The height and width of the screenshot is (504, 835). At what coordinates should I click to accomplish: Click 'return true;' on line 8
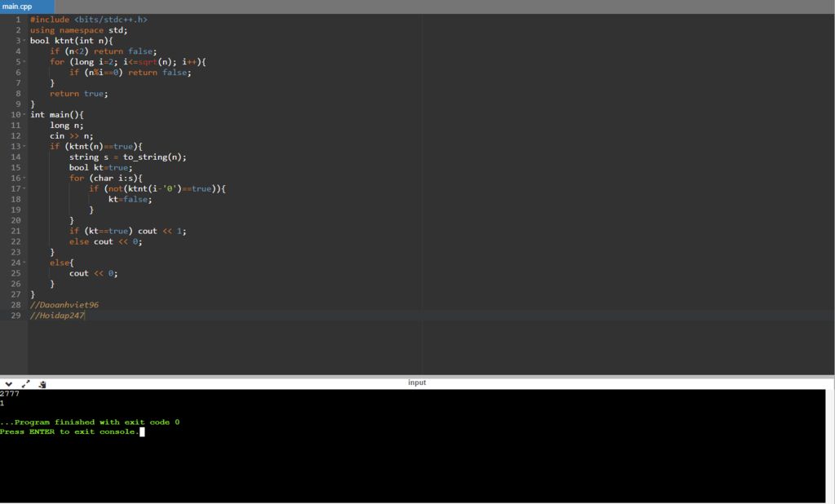[x=79, y=94]
